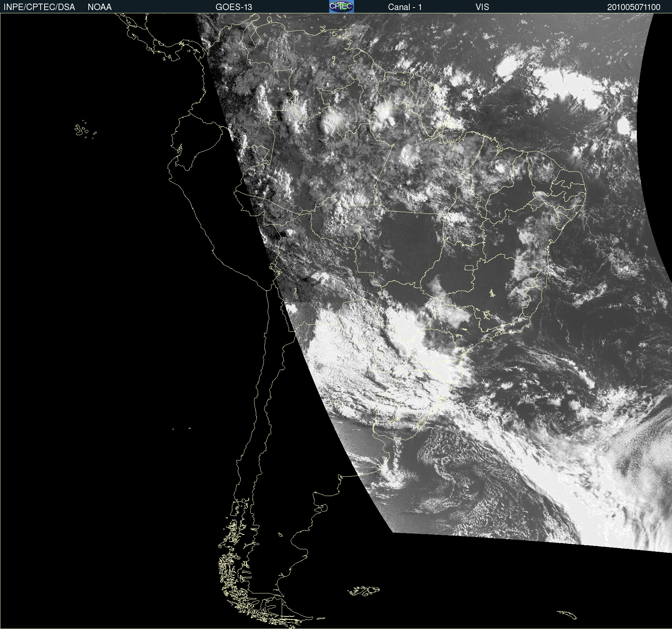Select the Canal - 1 channel label

[x=405, y=7]
